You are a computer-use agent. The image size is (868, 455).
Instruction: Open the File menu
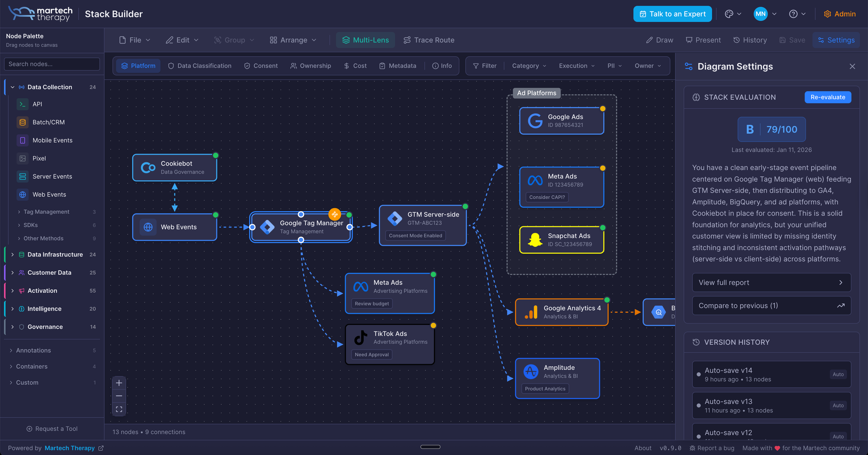(x=135, y=40)
